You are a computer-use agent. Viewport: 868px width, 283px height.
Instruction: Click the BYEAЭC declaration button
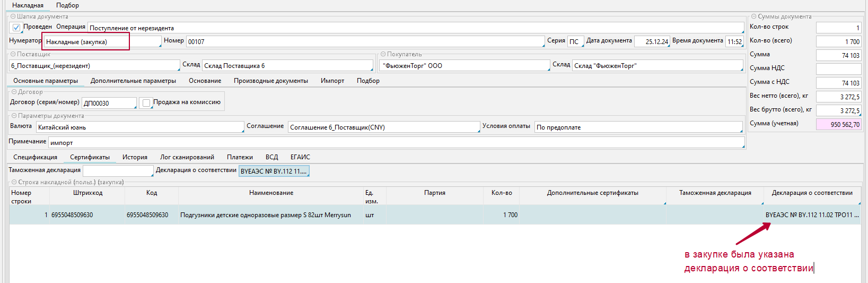pyautogui.click(x=274, y=171)
